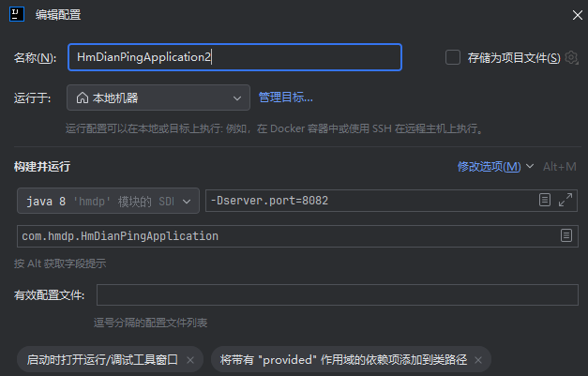Browse main class via list icon

(x=566, y=235)
